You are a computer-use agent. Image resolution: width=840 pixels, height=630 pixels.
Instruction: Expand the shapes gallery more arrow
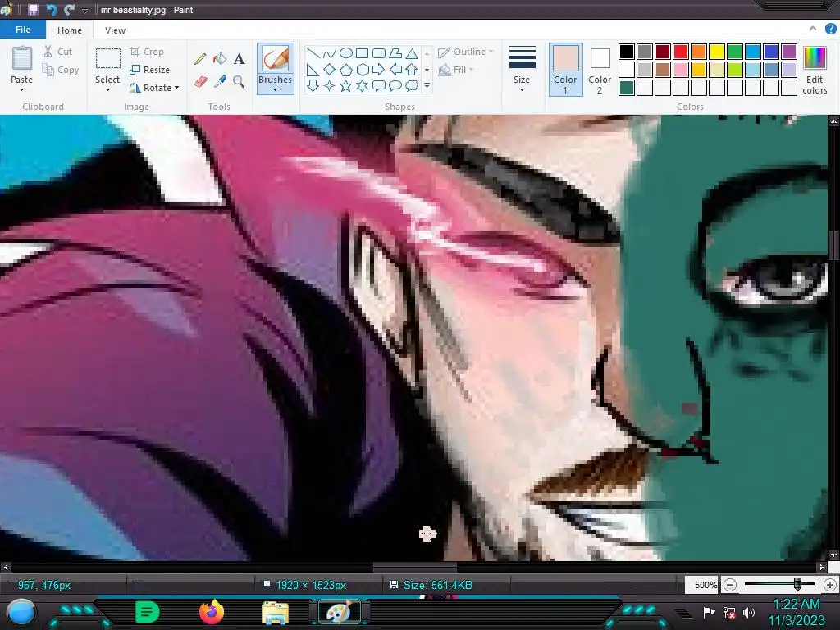tap(427, 85)
